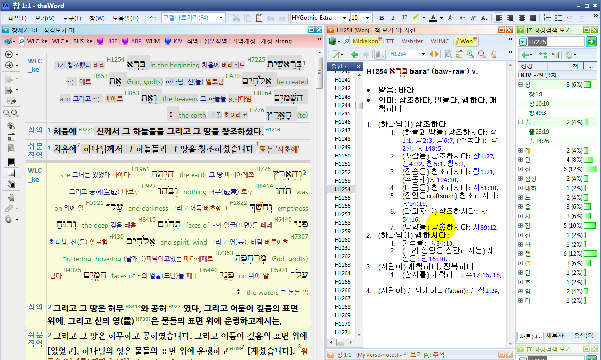The image size is (601, 360).
Task: Click the red magnifier icon
Action: (x=482, y=54)
